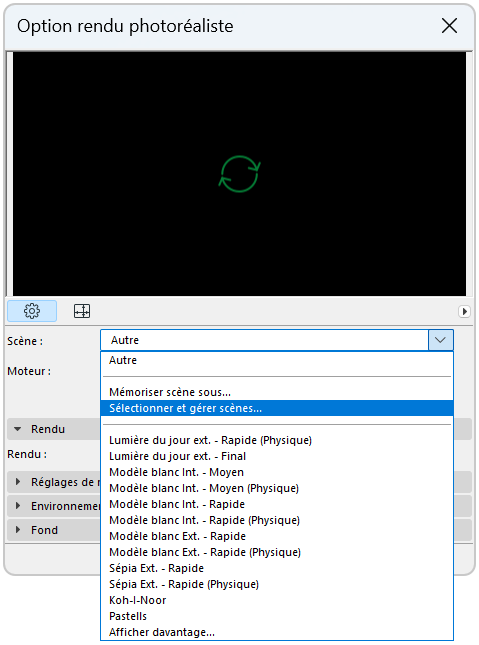Image resolution: width=479 pixels, height=645 pixels.
Task: Select Modèle blanc Ext. - Rapide
Action: [277, 536]
